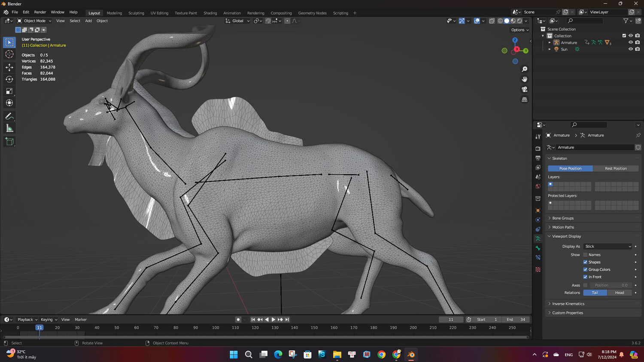
Task: Switch to the Animation workspace tab
Action: (x=232, y=13)
